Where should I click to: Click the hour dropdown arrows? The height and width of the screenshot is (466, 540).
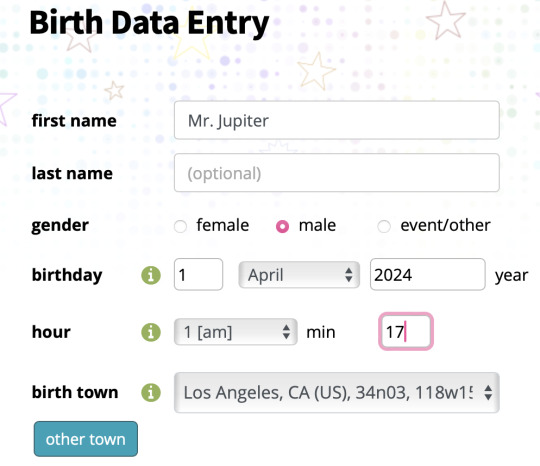click(286, 332)
